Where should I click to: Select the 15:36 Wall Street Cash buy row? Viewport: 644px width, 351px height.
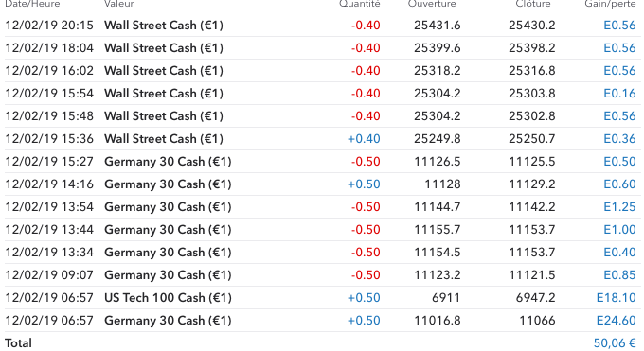coord(322,139)
